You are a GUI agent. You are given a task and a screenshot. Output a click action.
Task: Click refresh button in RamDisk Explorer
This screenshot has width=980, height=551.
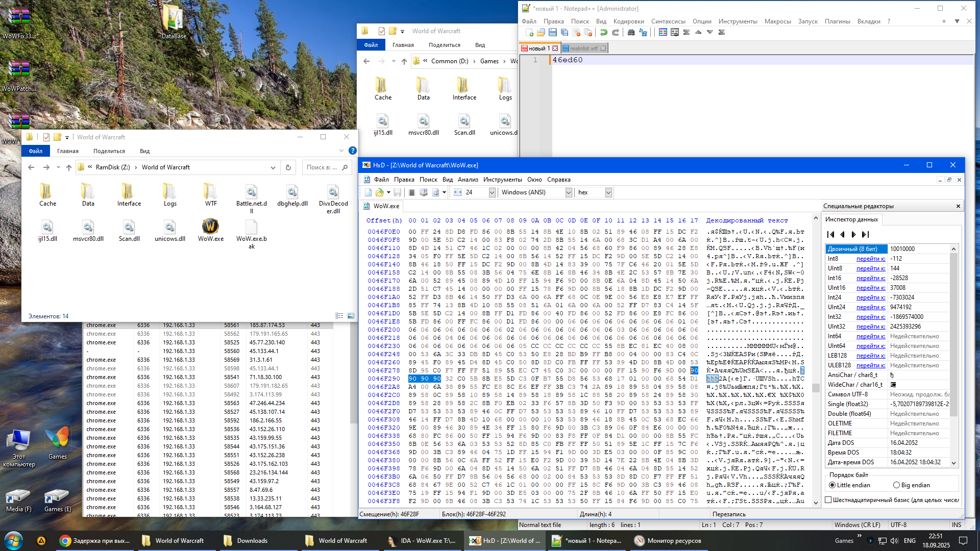point(288,167)
